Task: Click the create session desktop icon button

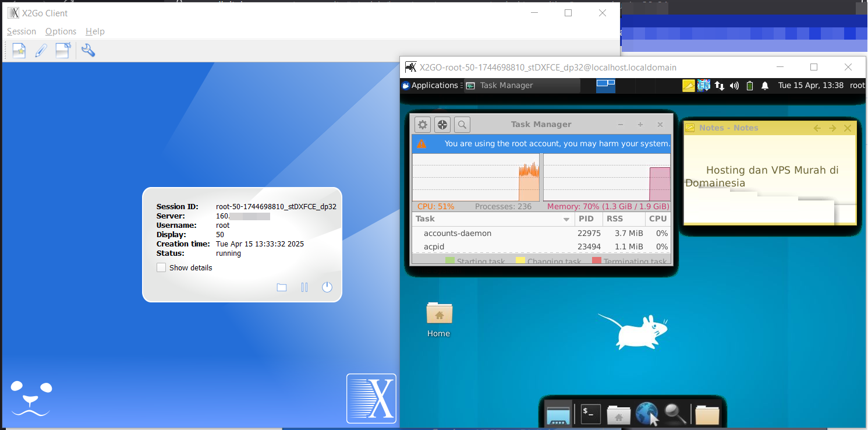Action: tap(63, 51)
